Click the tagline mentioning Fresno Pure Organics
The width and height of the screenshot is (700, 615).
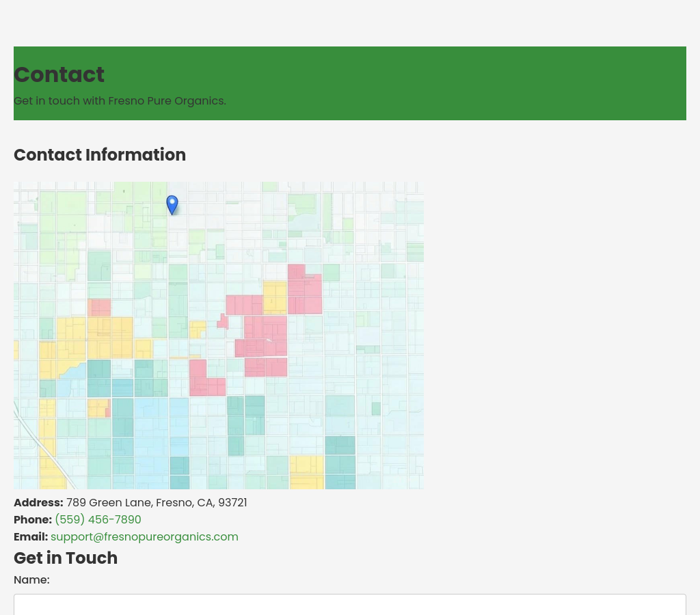tap(120, 101)
